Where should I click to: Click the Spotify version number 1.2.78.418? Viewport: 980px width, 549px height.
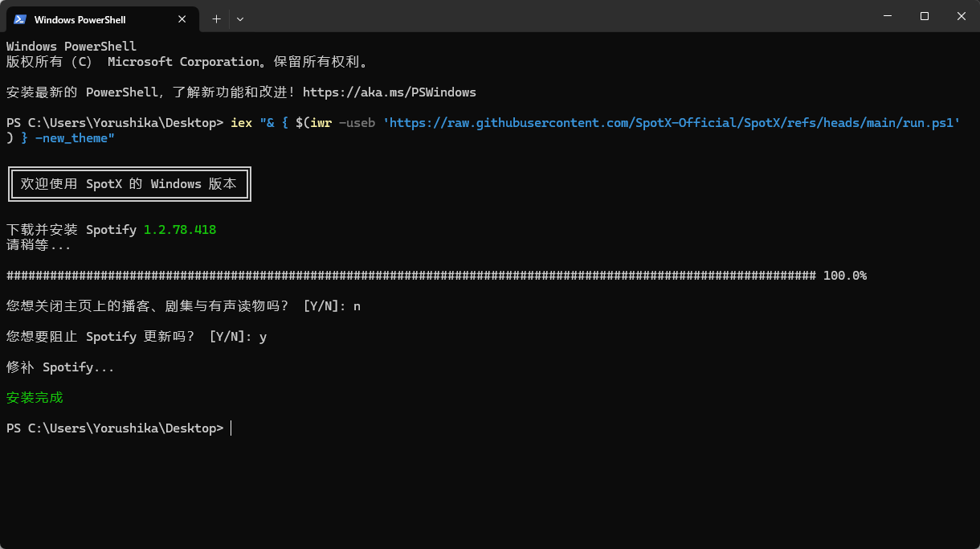click(x=180, y=230)
